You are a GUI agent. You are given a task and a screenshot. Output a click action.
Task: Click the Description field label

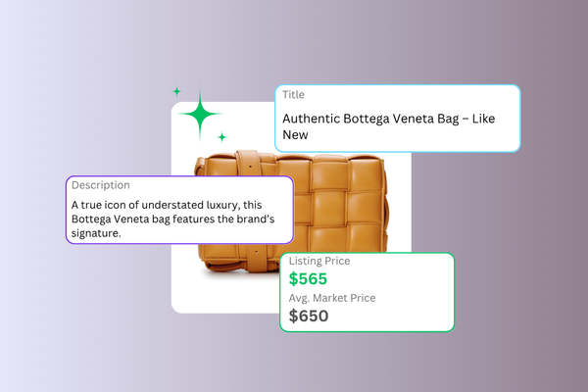click(x=101, y=185)
